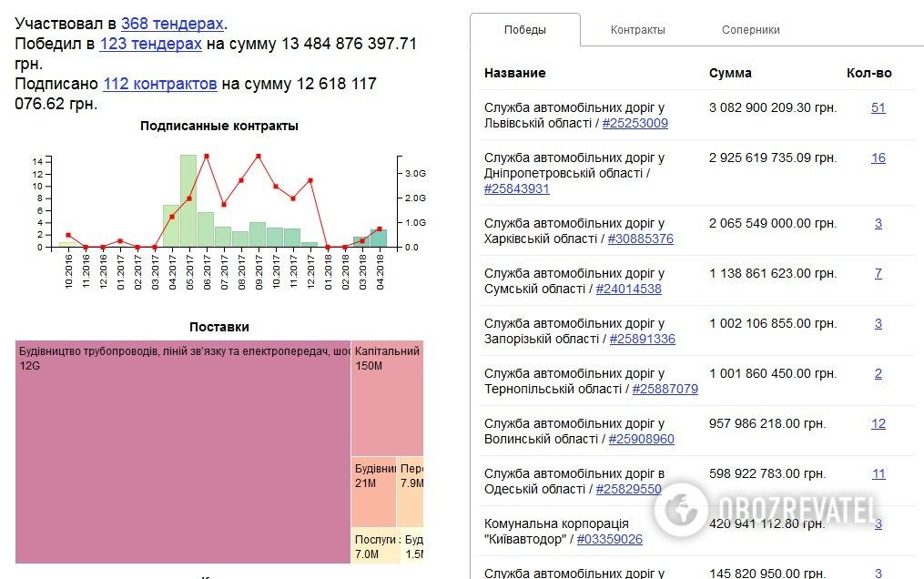Click the large 12G treemap block
Screen dimensions: 924x579
[182, 455]
